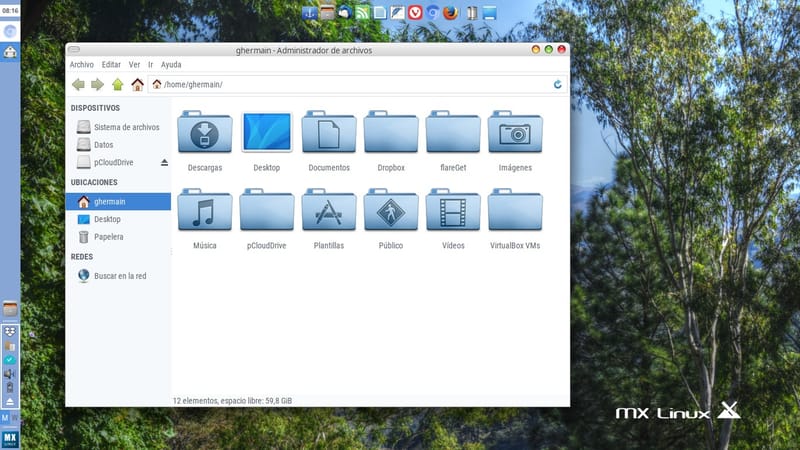Open the Dropbox folder
This screenshot has height=450, width=800.
pos(391,132)
